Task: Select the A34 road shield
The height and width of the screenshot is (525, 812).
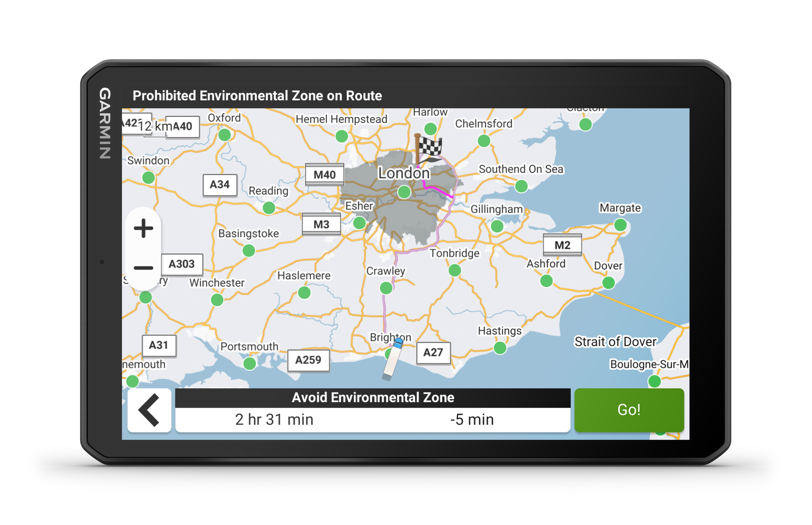Action: pos(220,185)
